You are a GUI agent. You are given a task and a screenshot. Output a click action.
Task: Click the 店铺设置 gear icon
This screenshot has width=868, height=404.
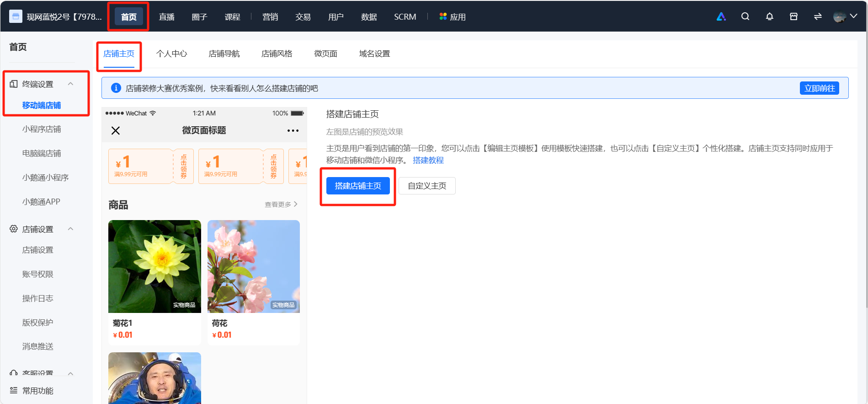coord(14,229)
